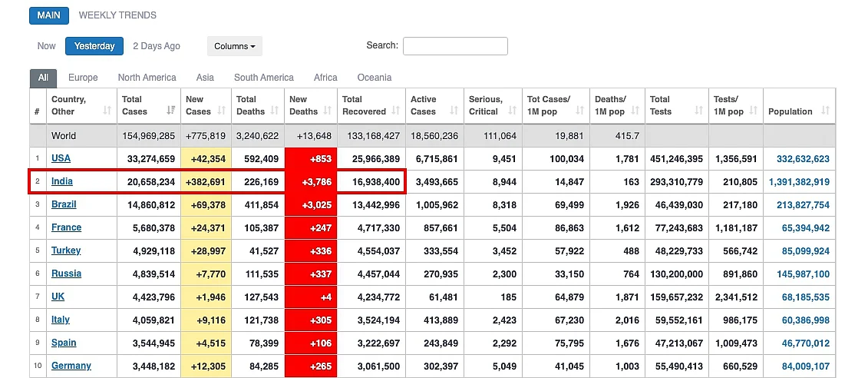Click Active Cases sort arrows
This screenshot has height=378, width=868.
pos(454,111)
